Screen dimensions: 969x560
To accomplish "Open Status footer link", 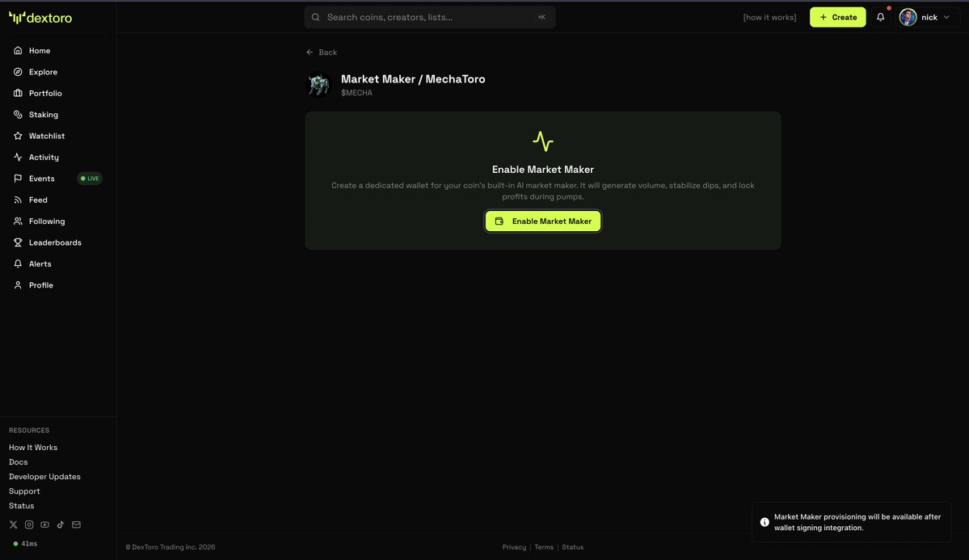I will pyautogui.click(x=572, y=547).
